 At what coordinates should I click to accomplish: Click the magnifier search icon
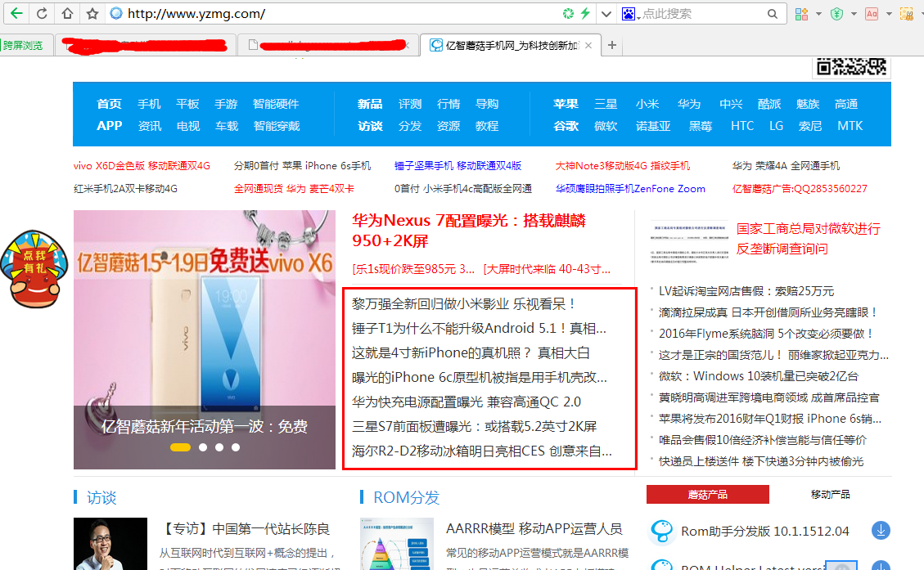tap(772, 14)
